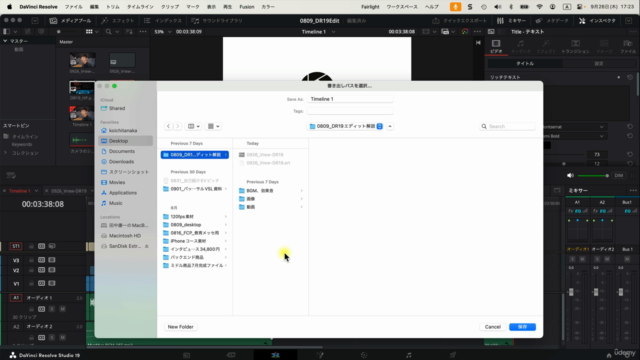
Task: Open the Edit page at bottom bar
Action: click(x=275, y=355)
